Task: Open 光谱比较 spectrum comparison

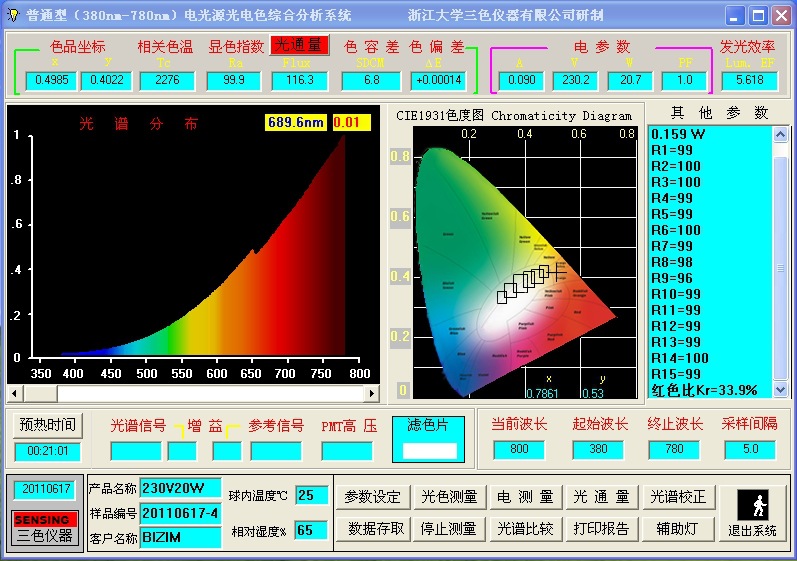Action: tap(526, 529)
